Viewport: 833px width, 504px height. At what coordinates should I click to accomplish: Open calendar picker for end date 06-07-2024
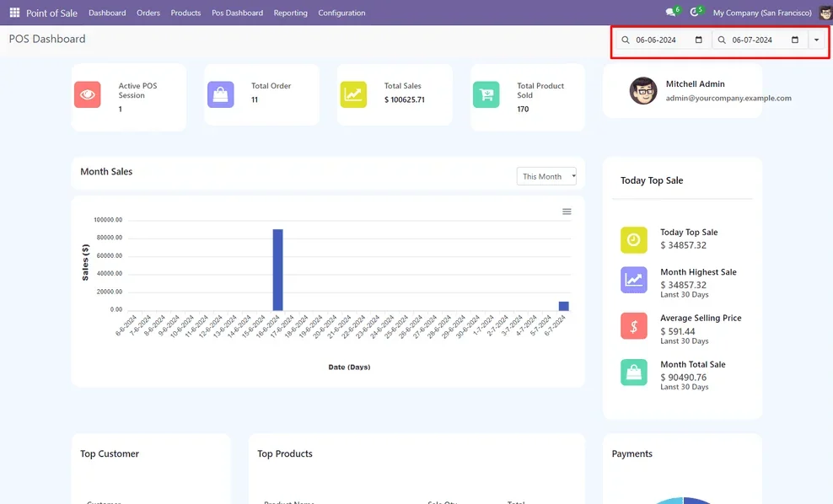pyautogui.click(x=795, y=40)
